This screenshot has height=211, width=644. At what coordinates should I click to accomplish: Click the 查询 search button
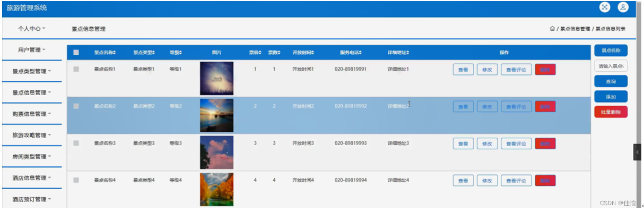(x=611, y=81)
